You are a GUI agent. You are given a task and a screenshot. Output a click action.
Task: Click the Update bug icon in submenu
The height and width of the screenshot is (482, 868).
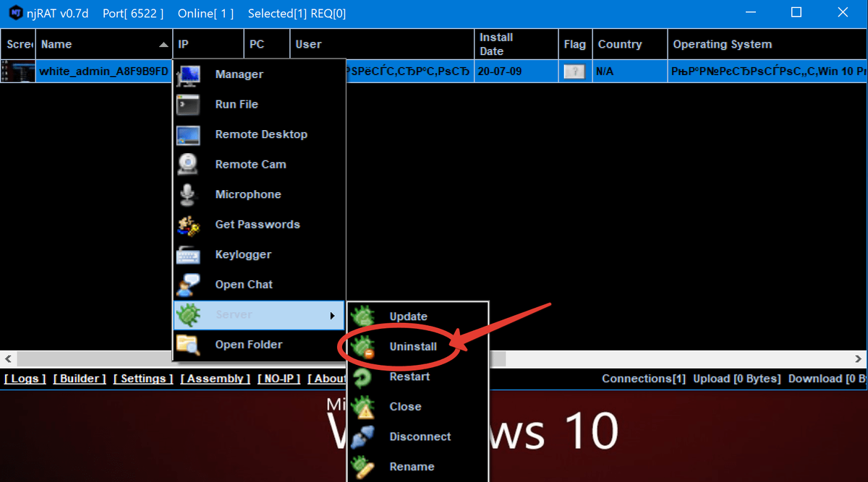point(363,317)
